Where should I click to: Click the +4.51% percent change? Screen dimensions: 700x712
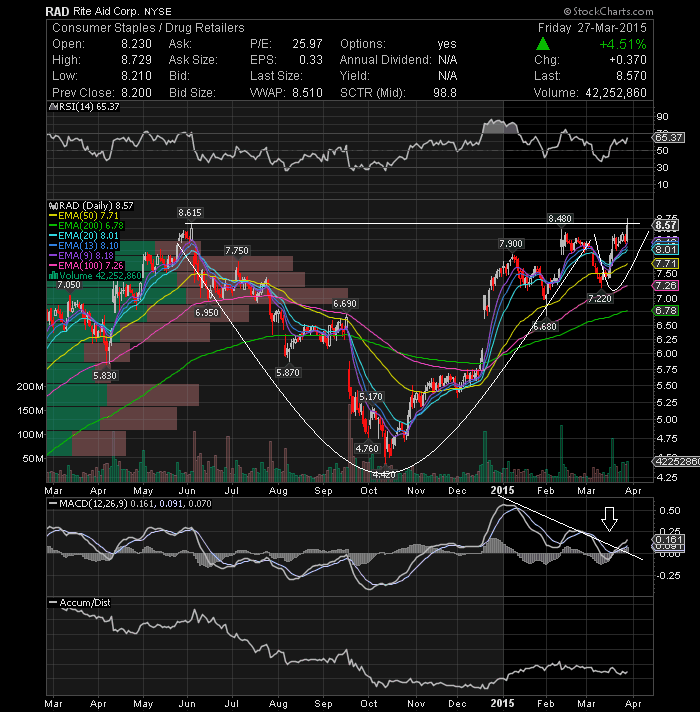pos(623,44)
